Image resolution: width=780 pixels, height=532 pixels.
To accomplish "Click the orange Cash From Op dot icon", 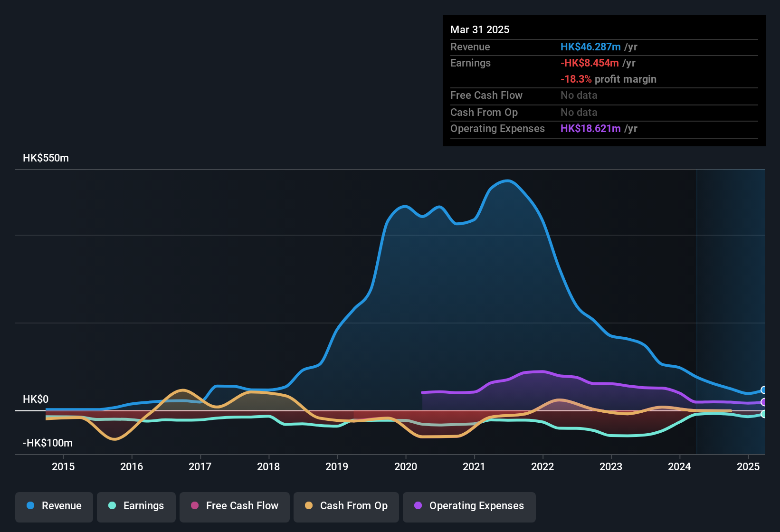I will (x=309, y=506).
